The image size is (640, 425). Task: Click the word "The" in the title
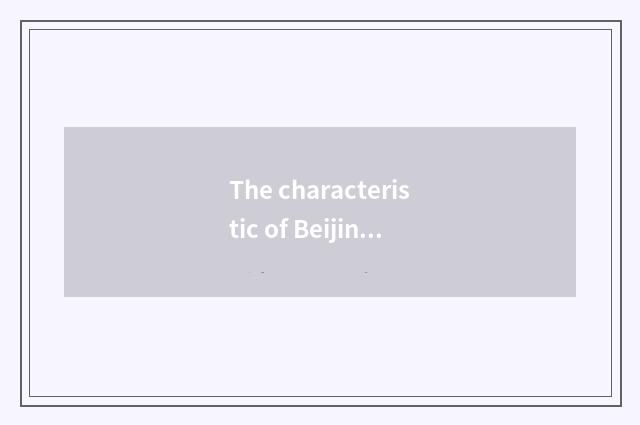pyautogui.click(x=251, y=190)
